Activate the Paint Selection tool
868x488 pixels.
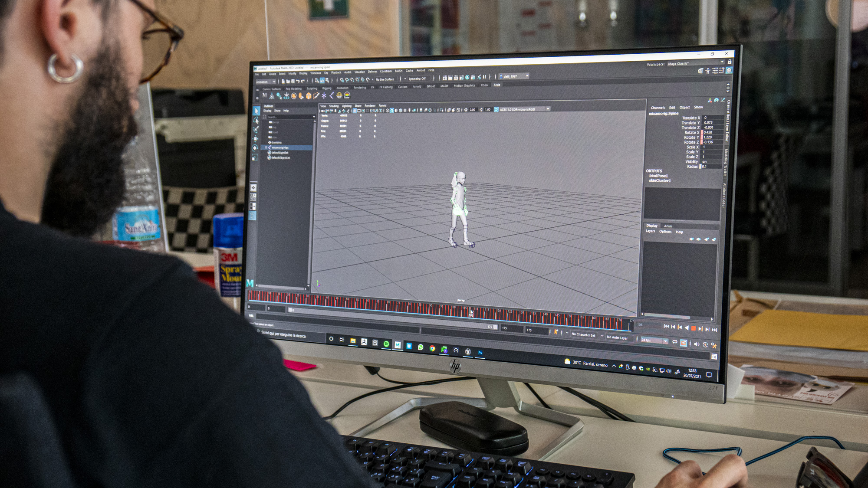coord(256,129)
